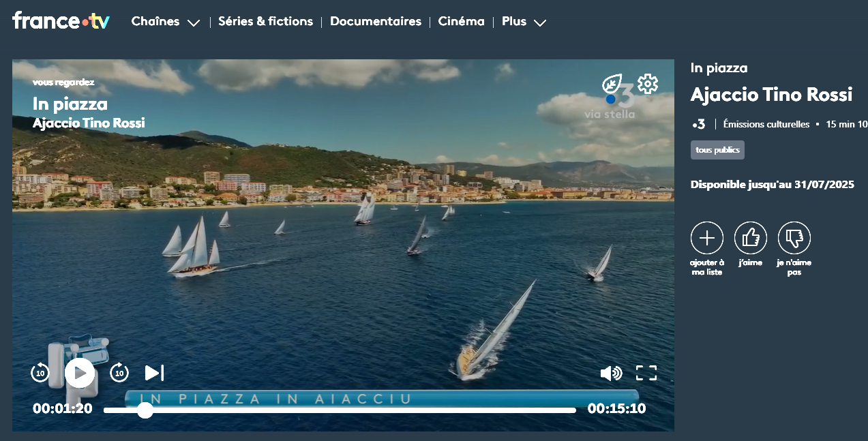Open Séries & fictions section
This screenshot has height=441, width=868.
[x=265, y=22]
